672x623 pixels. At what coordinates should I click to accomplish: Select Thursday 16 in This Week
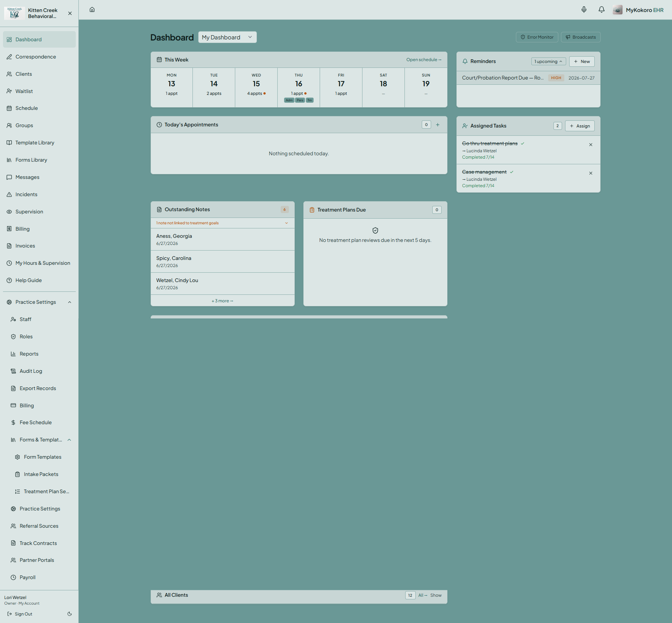(299, 87)
